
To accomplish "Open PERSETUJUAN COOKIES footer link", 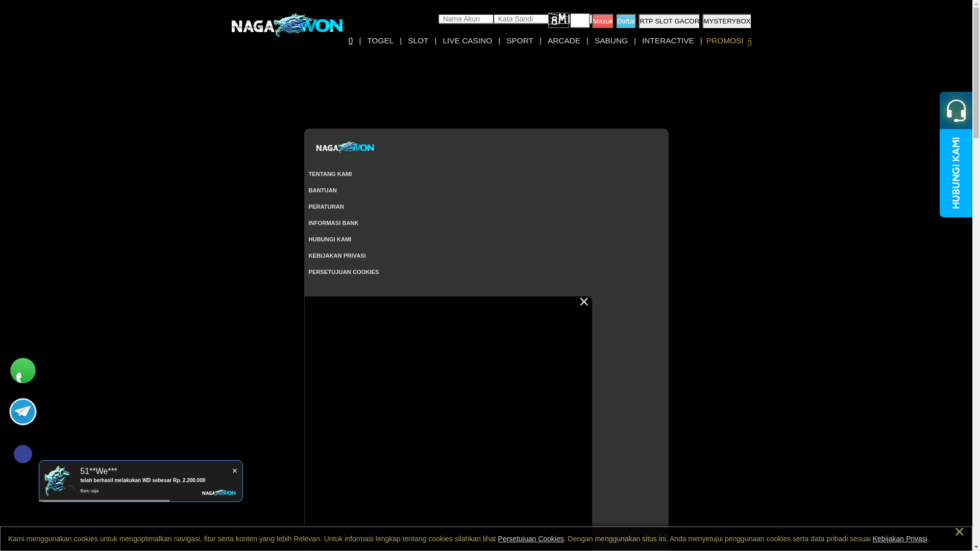I will pyautogui.click(x=344, y=272).
